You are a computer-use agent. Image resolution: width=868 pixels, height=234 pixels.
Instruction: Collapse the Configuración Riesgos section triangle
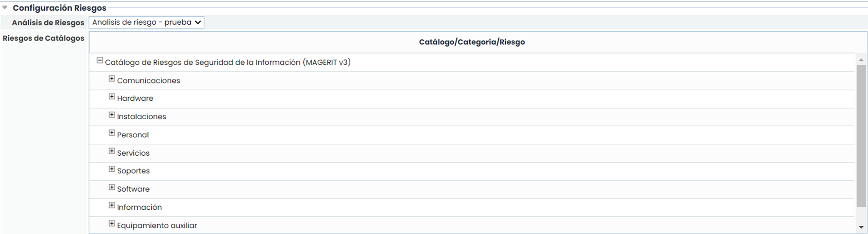[5, 7]
